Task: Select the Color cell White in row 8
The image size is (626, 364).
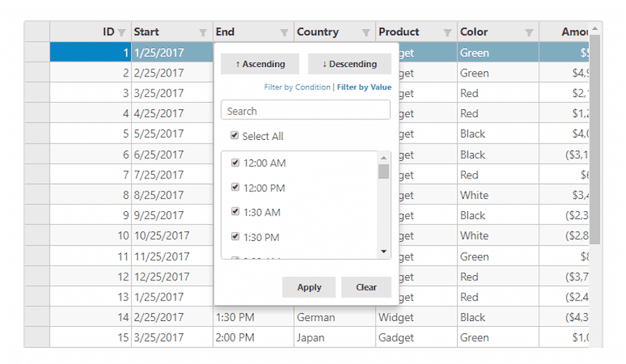Action: pos(498,195)
